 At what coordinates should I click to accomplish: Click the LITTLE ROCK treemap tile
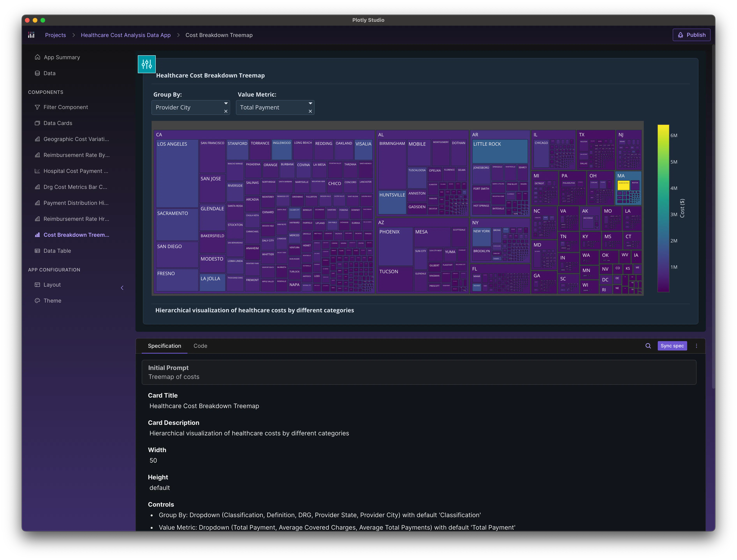500,151
